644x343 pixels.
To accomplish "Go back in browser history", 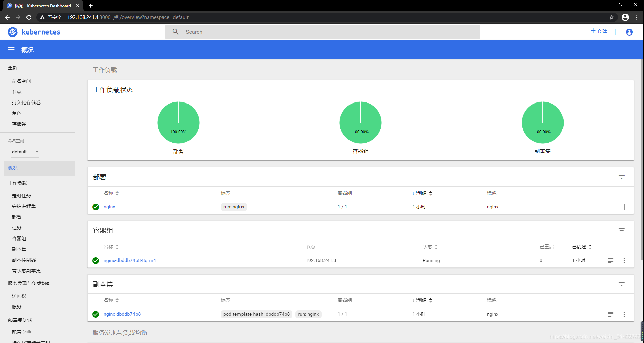I will click(x=7, y=17).
